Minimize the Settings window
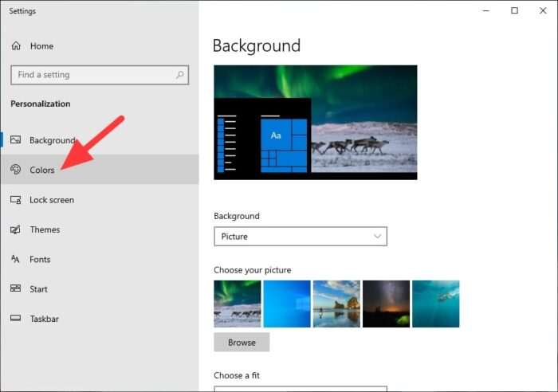Screen dimensions: 558x392 point(485,10)
